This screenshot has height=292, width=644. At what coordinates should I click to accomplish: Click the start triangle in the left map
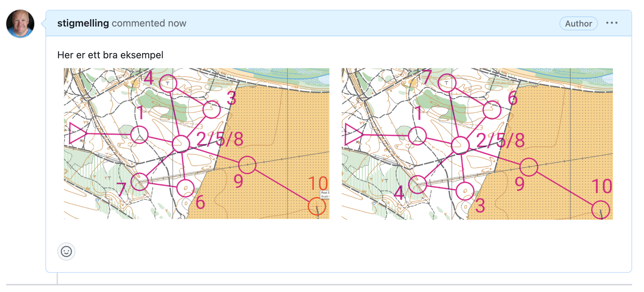pyautogui.click(x=77, y=133)
